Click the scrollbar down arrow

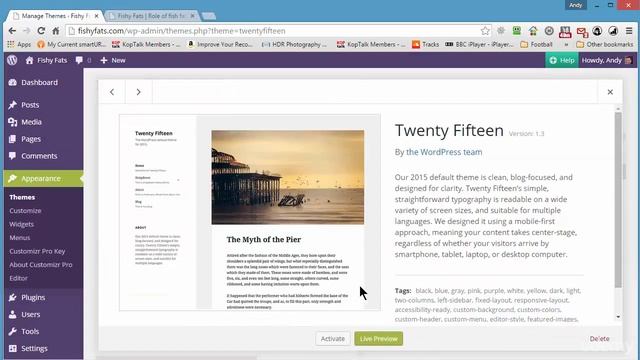618,317
